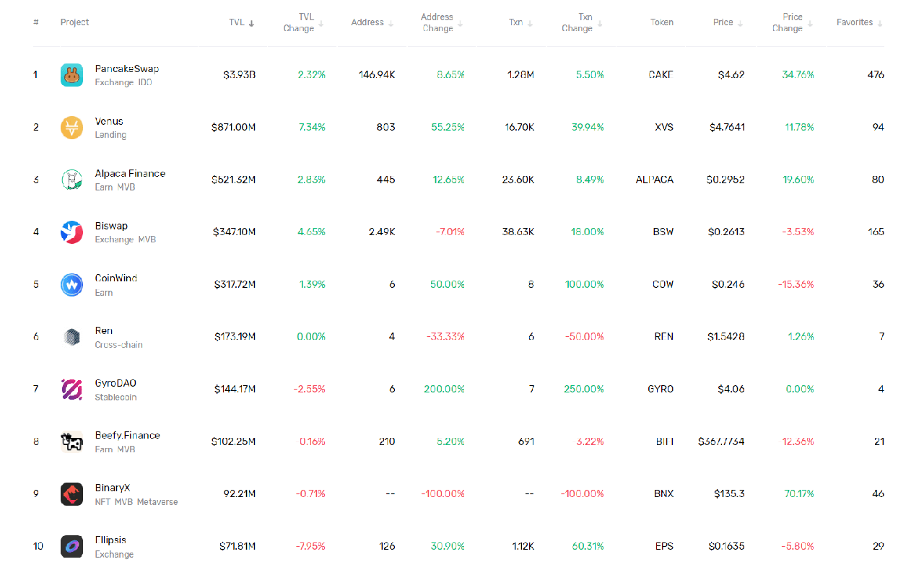
Task: Click BinaryX price change 70.17%
Action: pos(798,494)
